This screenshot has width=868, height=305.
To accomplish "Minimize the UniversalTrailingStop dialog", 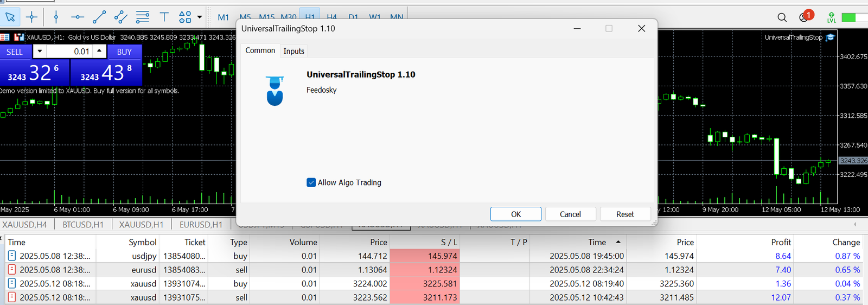I will (577, 28).
